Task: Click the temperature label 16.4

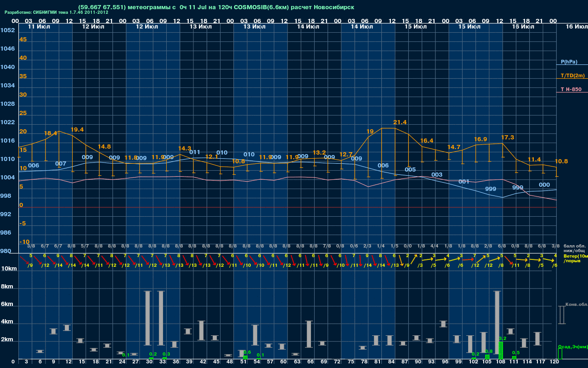Action: click(427, 141)
